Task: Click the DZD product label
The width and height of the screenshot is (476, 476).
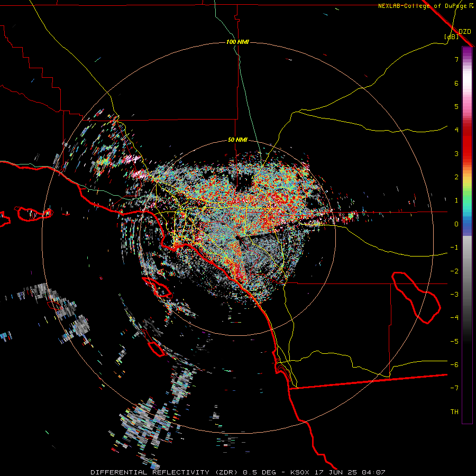Action: pos(465,32)
